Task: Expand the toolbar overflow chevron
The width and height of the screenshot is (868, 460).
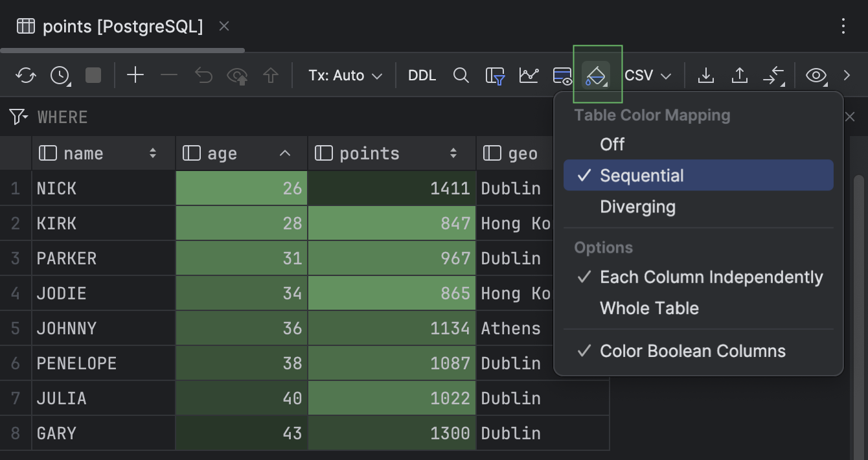Action: (x=847, y=75)
